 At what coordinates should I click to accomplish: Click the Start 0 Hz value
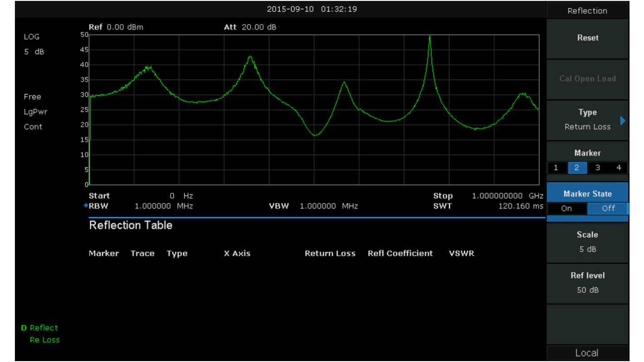pyautogui.click(x=181, y=196)
